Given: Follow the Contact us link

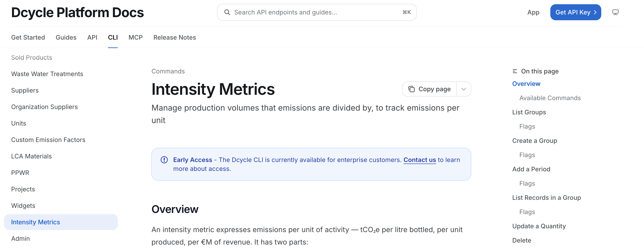Looking at the screenshot, I should click(x=419, y=160).
